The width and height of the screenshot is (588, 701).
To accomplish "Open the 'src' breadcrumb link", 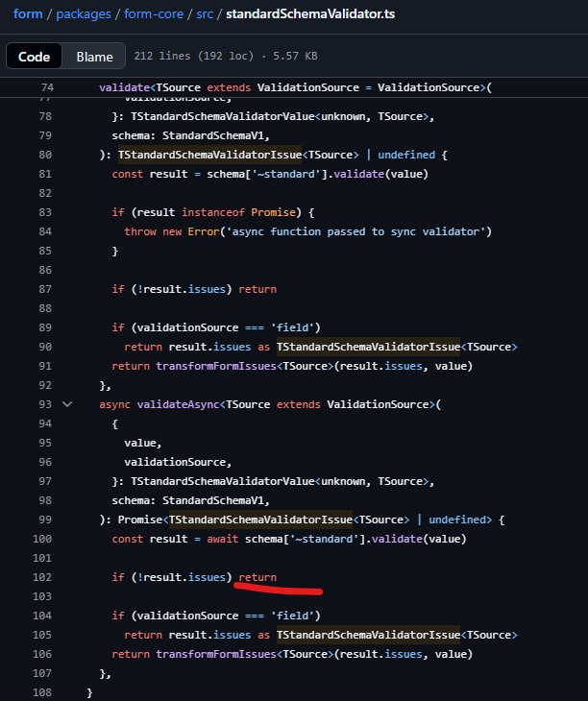I will [x=205, y=13].
